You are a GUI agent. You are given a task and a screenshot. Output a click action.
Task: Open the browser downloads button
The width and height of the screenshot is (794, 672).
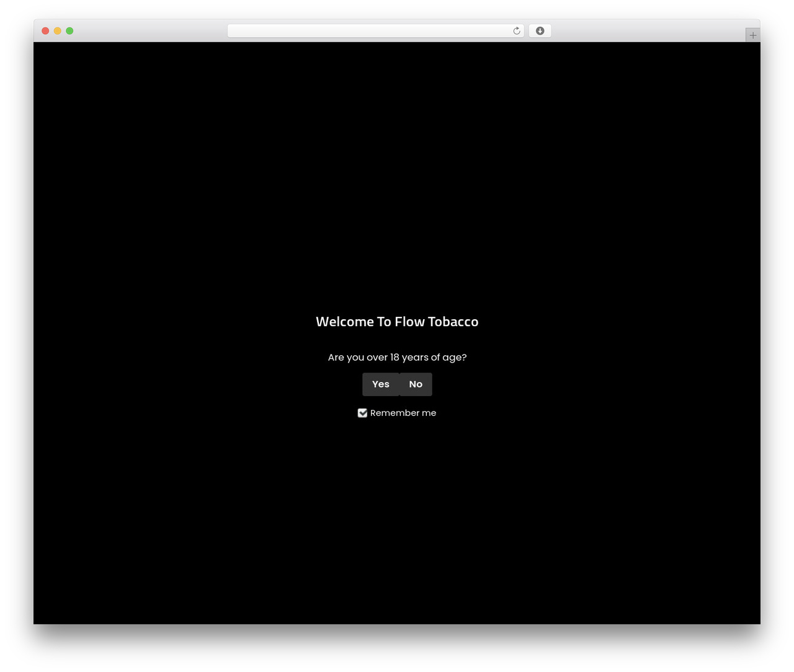540,31
